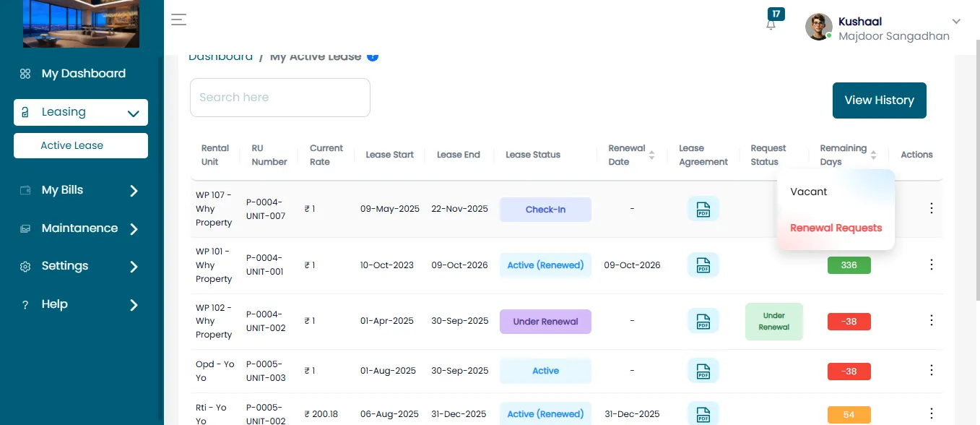
Task: Click the 54 remaining days badge
Action: 849,415
